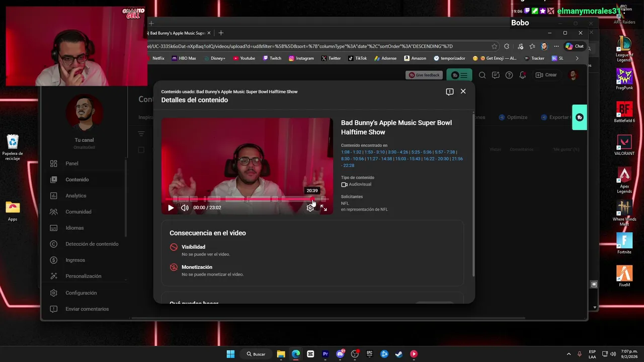Open Personalización in Studio sidebar

tap(83, 276)
